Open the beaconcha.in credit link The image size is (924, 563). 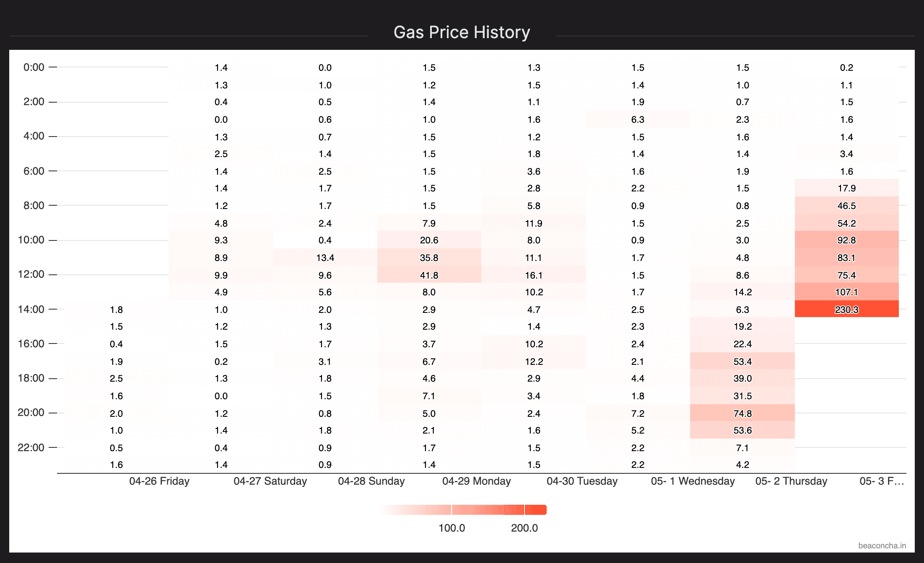[x=882, y=545]
